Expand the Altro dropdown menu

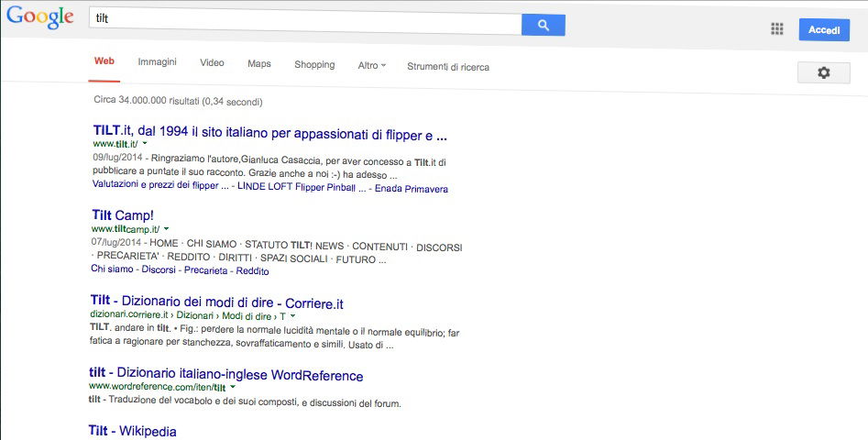tap(371, 65)
